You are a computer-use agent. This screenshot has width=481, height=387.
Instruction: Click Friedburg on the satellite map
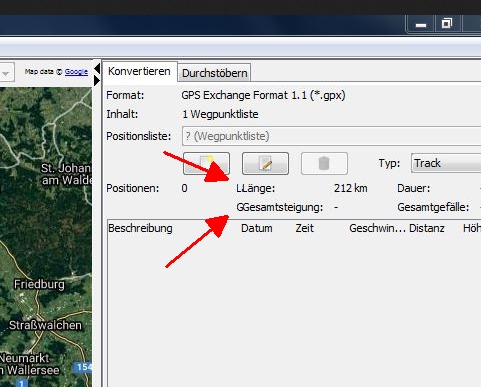point(39,284)
